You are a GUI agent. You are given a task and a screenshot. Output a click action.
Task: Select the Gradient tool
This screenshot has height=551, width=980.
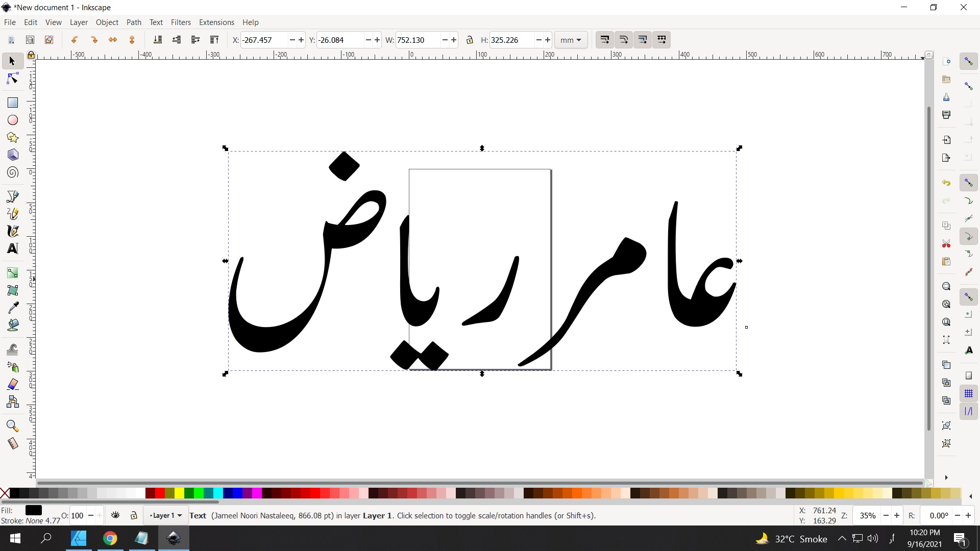[x=12, y=273]
